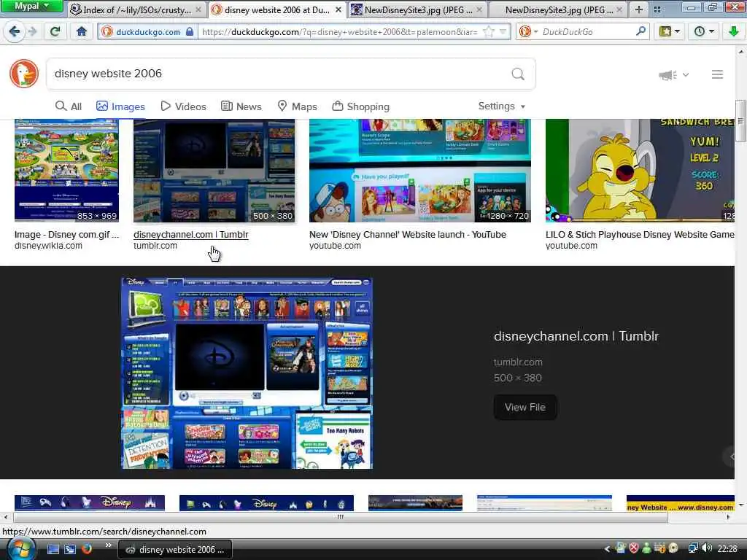This screenshot has width=747, height=560.
Task: Click Show Desktop in quick launch
Action: click(53, 549)
